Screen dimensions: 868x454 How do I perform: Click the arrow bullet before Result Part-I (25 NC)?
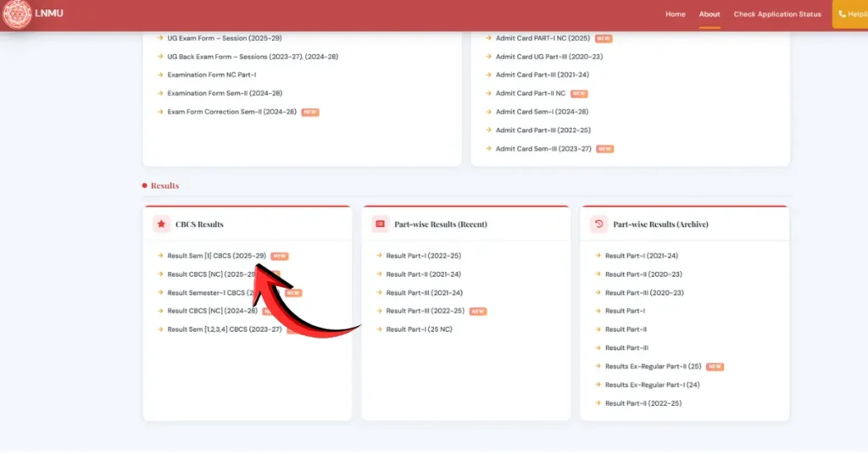tap(379, 329)
